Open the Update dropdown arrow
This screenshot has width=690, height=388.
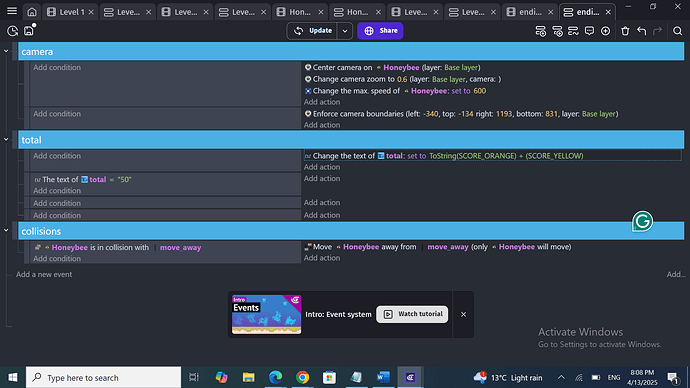click(345, 31)
